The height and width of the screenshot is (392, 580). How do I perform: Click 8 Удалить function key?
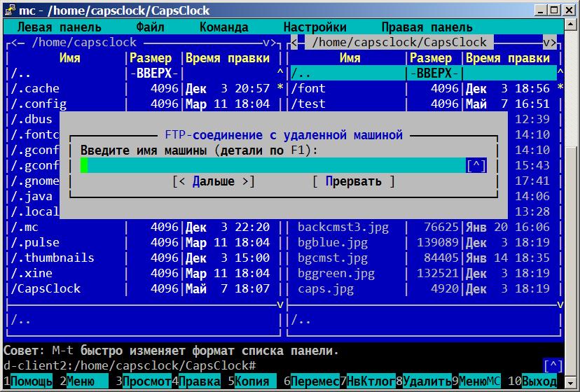pos(424,381)
